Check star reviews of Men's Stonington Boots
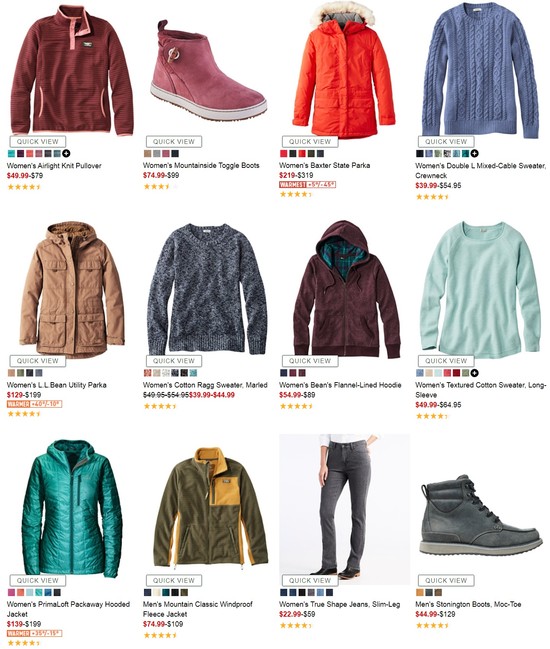The width and height of the screenshot is (550, 649). pyautogui.click(x=432, y=625)
